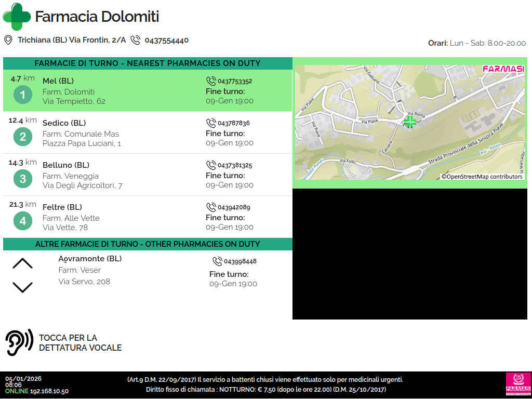Tap the phone icon for Belluno pharmacy
The width and height of the screenshot is (532, 399).
click(x=211, y=165)
